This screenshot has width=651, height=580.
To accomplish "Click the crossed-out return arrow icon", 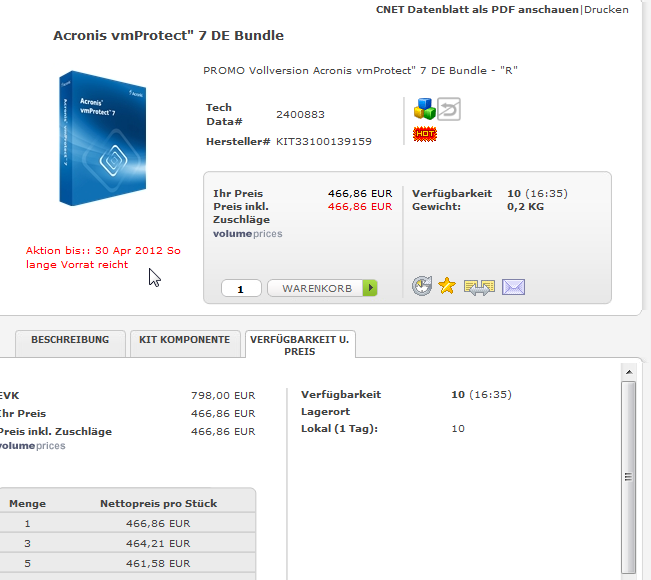I will (449, 109).
